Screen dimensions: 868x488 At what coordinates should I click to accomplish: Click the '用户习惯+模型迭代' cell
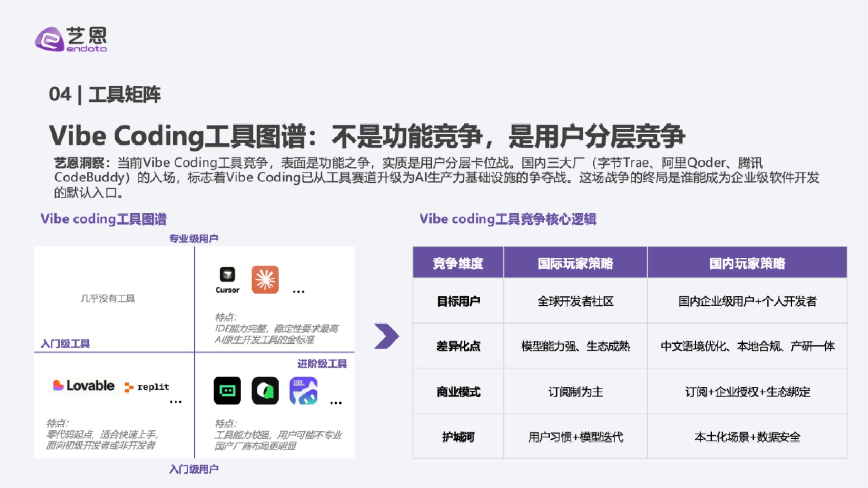click(x=575, y=437)
